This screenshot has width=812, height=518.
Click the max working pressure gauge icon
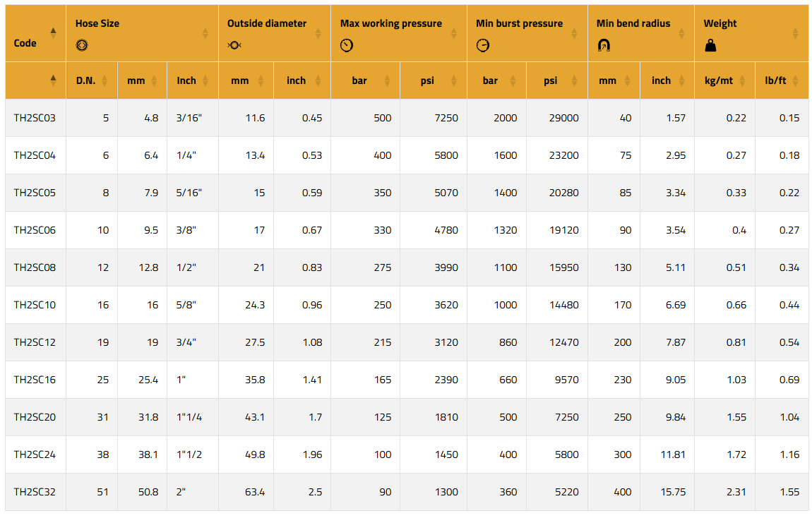tap(347, 45)
